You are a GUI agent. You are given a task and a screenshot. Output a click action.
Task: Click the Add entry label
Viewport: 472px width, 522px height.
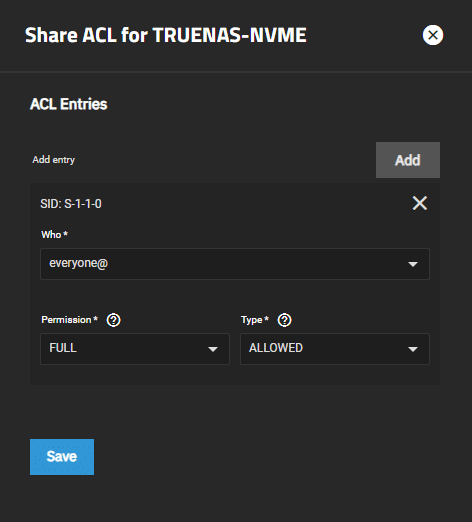click(x=53, y=160)
